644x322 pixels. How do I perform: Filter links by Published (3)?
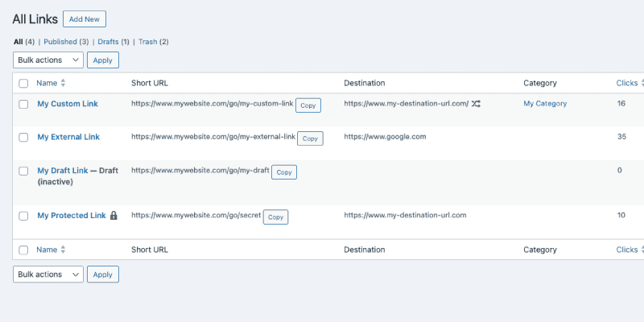click(x=66, y=42)
